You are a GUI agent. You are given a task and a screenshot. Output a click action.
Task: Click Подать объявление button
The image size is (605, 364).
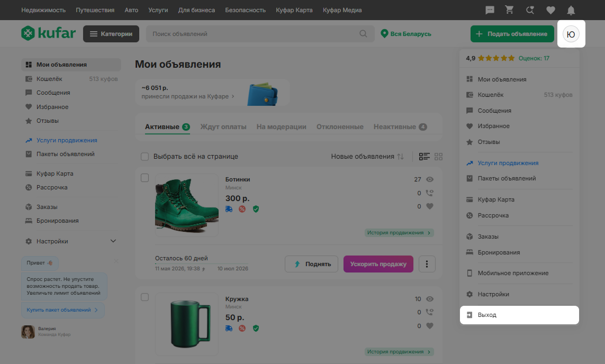point(512,34)
